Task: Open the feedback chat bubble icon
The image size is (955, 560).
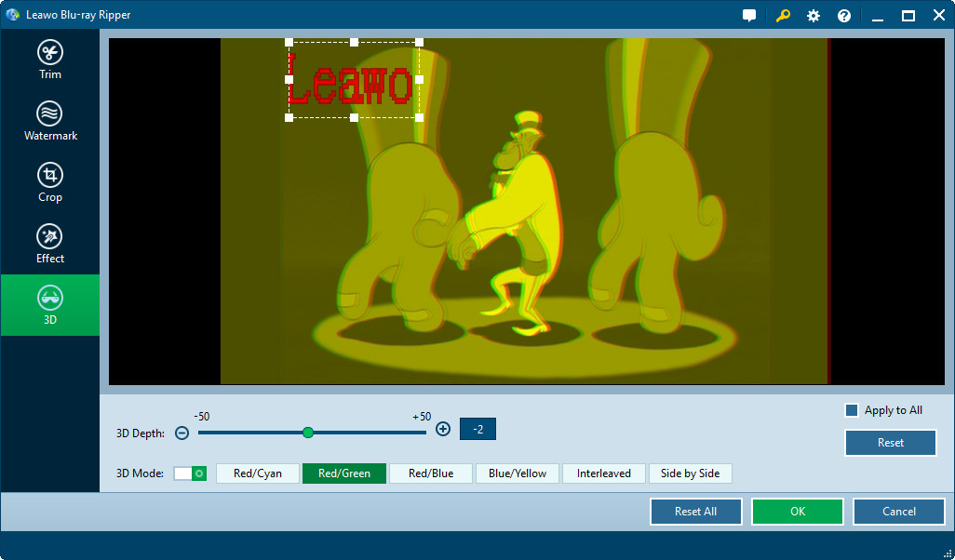Action: (749, 16)
